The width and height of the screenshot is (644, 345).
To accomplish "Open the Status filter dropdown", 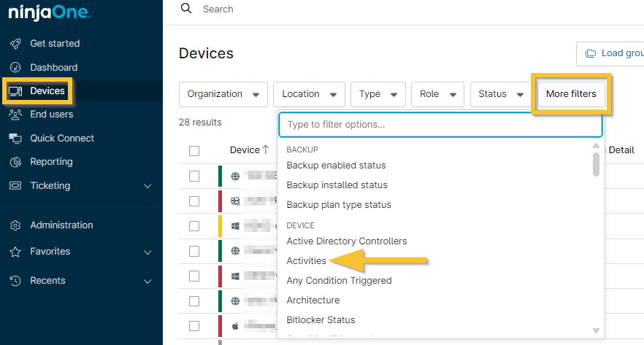I will tap(501, 94).
